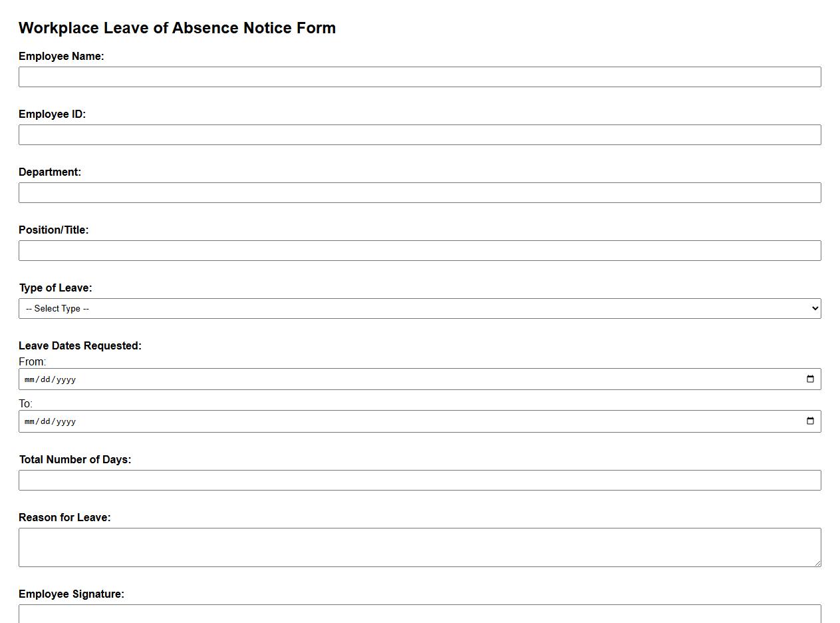
Task: Click the Reason for Leave label
Action: (x=65, y=517)
